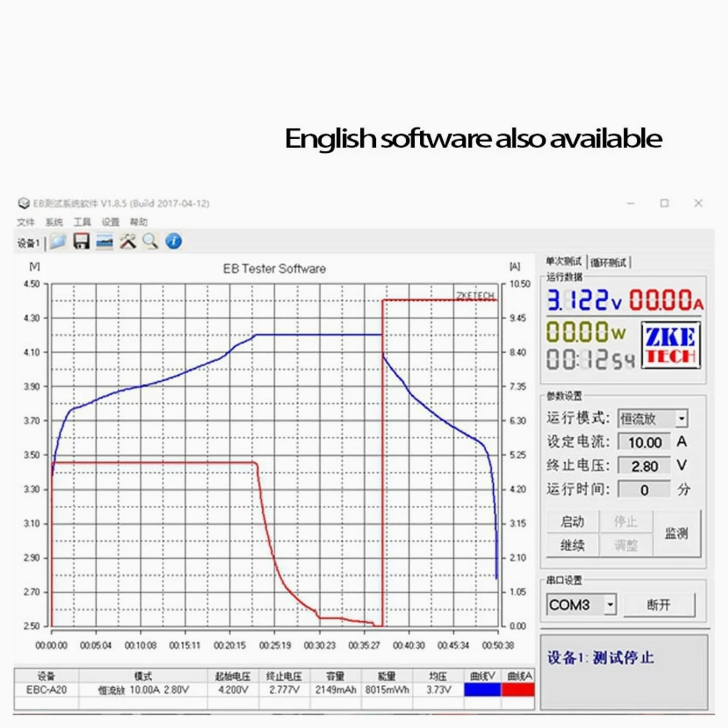Click the 4.200V start voltage cell

[x=233, y=690]
